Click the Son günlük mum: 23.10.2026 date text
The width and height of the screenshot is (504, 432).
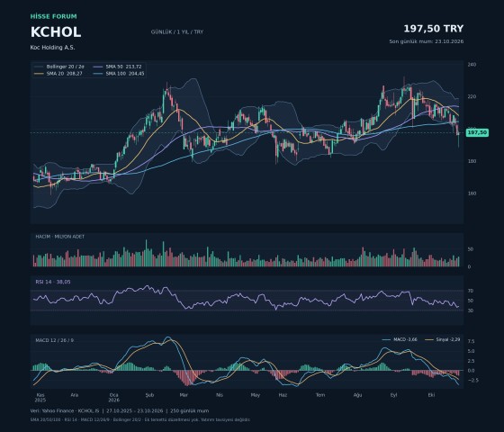(427, 41)
